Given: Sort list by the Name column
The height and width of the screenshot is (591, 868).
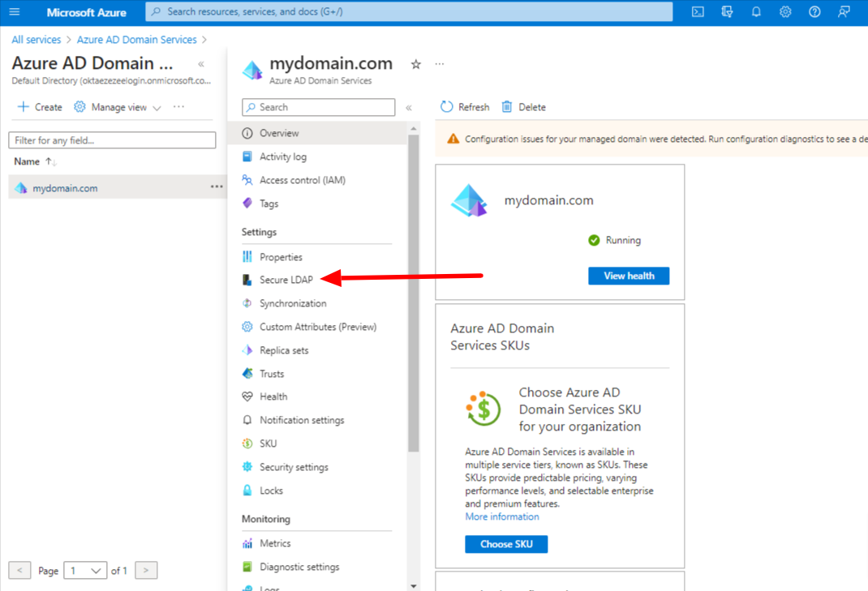Looking at the screenshot, I should pos(36,161).
